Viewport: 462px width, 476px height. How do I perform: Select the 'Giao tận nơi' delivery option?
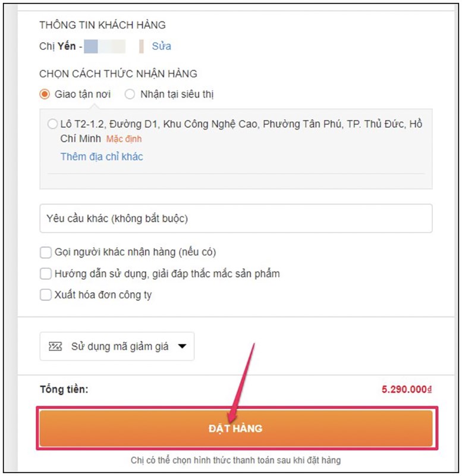click(x=45, y=94)
